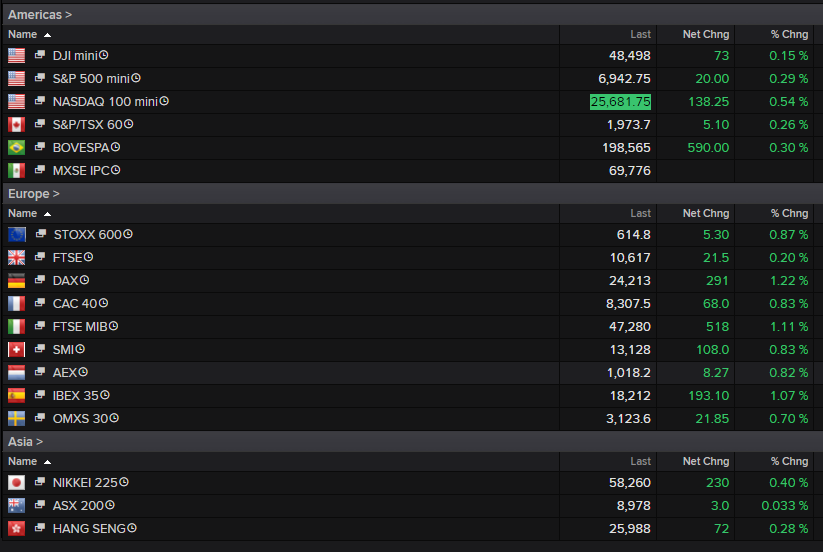
Task: Click the clock icon after HANG SENG
Action: coord(132,528)
